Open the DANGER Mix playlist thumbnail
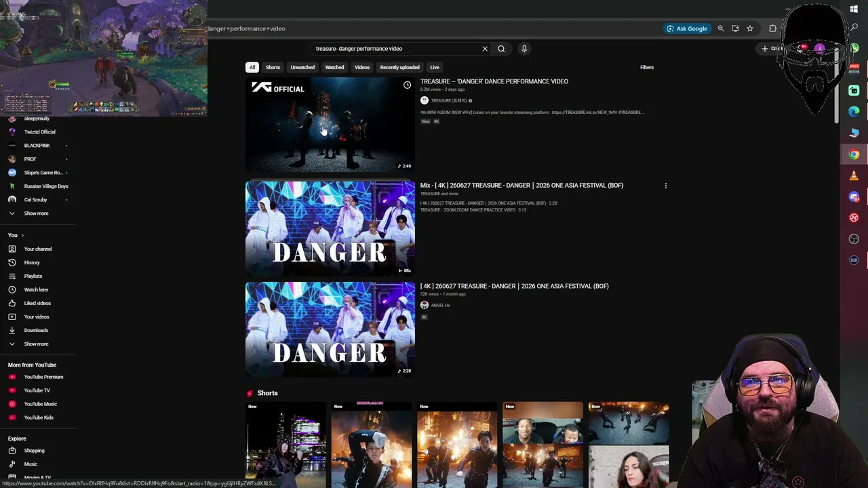 click(x=330, y=228)
